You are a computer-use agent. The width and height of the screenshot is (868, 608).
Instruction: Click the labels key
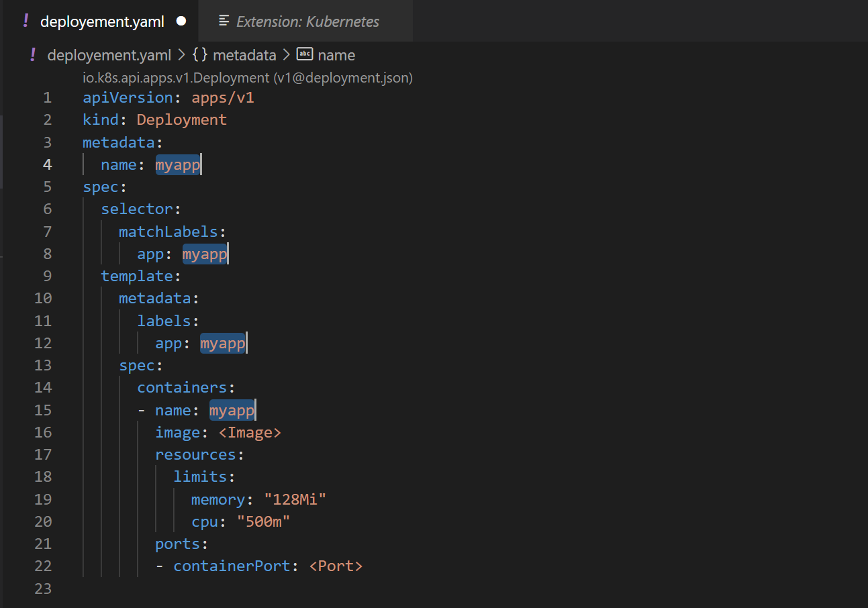coord(164,321)
